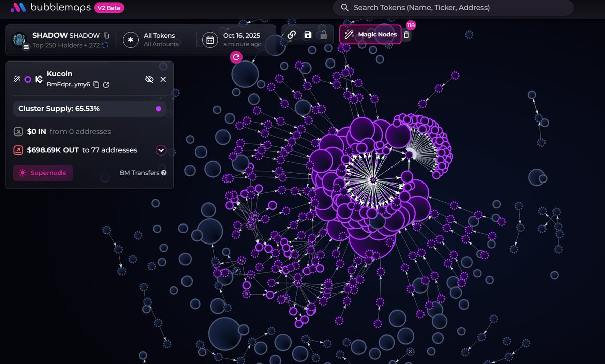The width and height of the screenshot is (605, 364).
Task: Click the V2 Beta badge
Action: [x=108, y=8]
